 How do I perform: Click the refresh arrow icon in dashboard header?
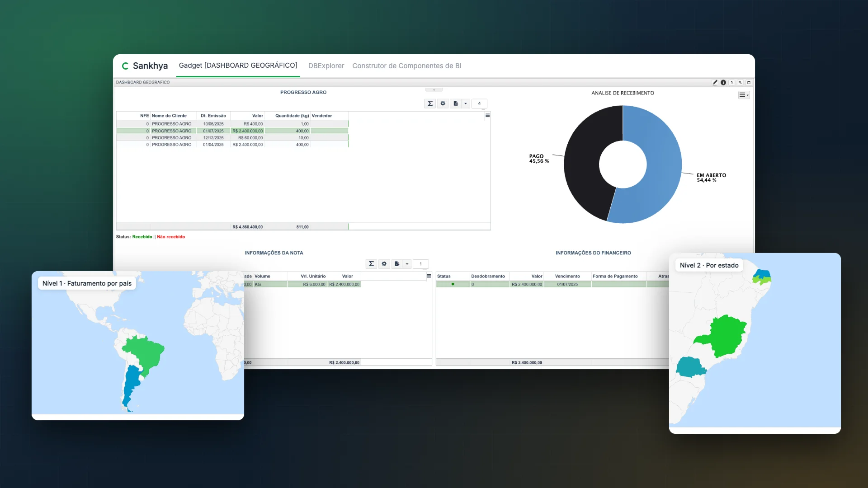pos(731,83)
